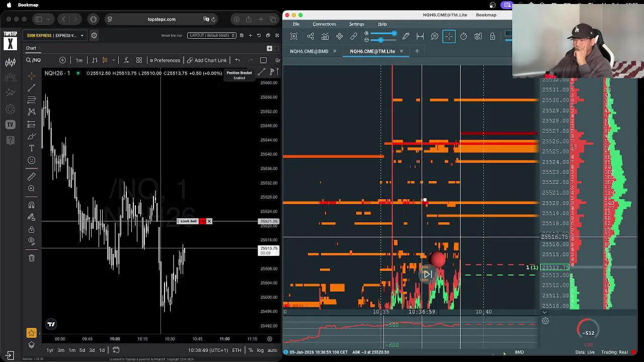Viewport: 644px width, 362px height.
Task: Select the ruler measure tool
Action: click(31, 176)
